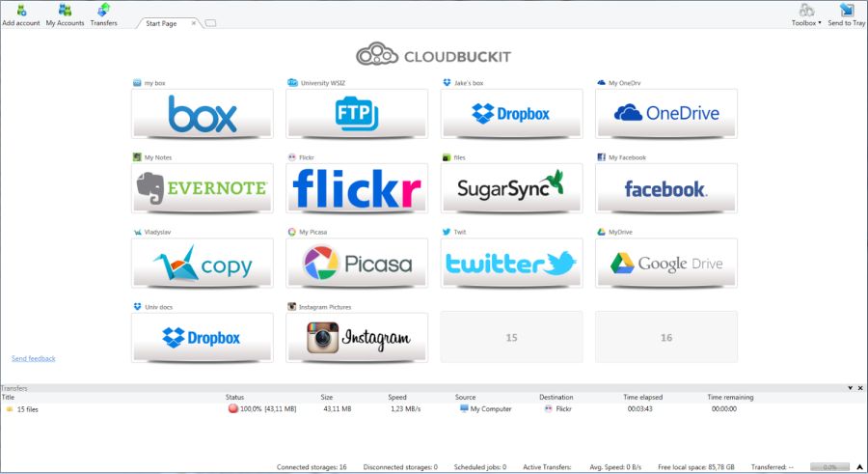Screen dimensions: 868x474
Task: Click the Status column header
Action: (x=234, y=397)
